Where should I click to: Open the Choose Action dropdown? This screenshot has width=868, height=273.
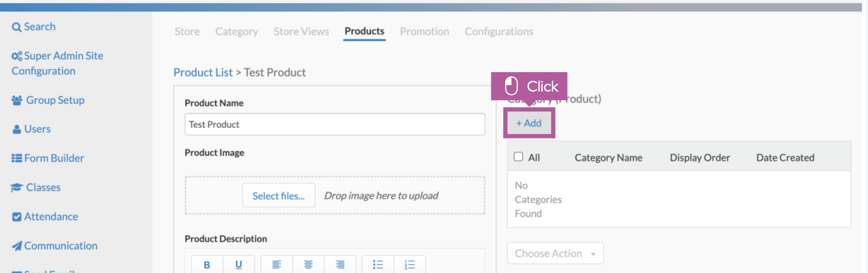point(555,253)
